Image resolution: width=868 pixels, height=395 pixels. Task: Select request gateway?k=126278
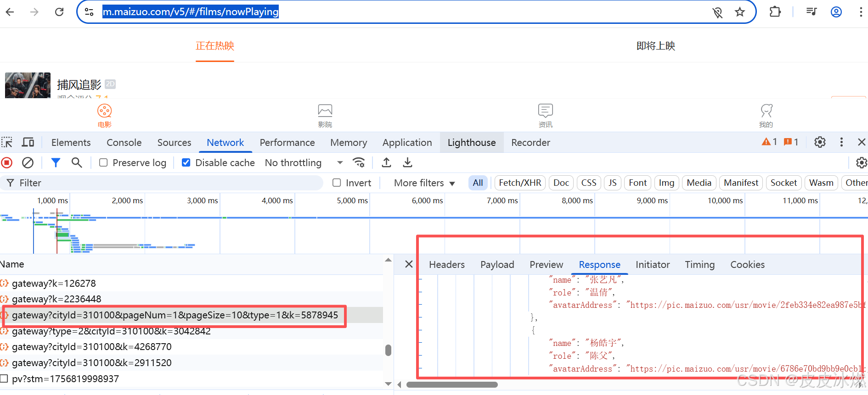coord(191,283)
